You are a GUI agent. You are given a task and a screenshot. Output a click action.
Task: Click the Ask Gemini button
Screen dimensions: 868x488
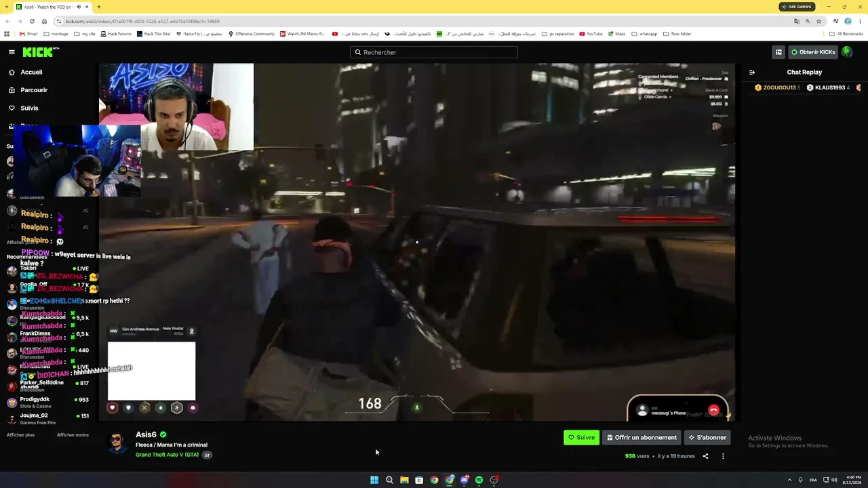coord(797,7)
